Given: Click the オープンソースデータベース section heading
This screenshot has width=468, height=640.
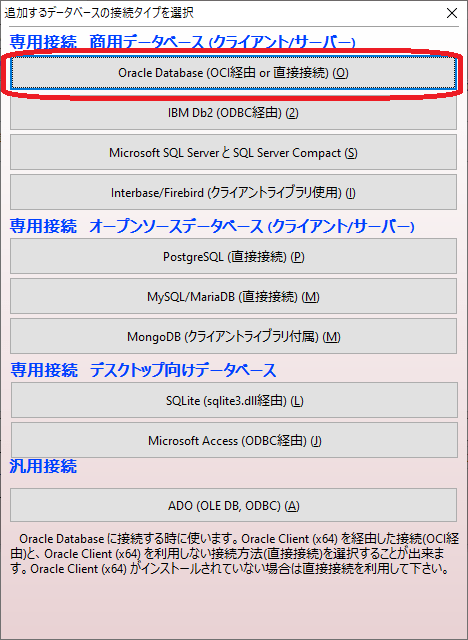Looking at the screenshot, I should (x=252, y=226).
